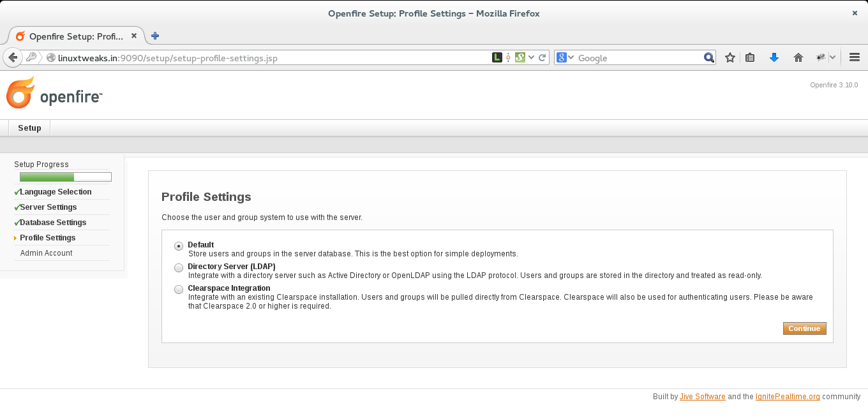Image resolution: width=868 pixels, height=419 pixels.
Task: Click Database Settings in setup progress
Action: point(53,223)
